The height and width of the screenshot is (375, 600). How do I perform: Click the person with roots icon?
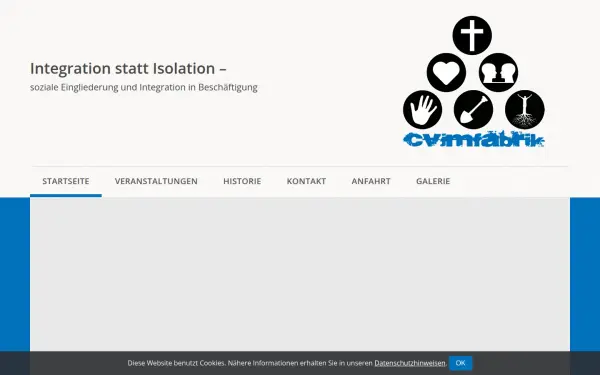(x=525, y=110)
